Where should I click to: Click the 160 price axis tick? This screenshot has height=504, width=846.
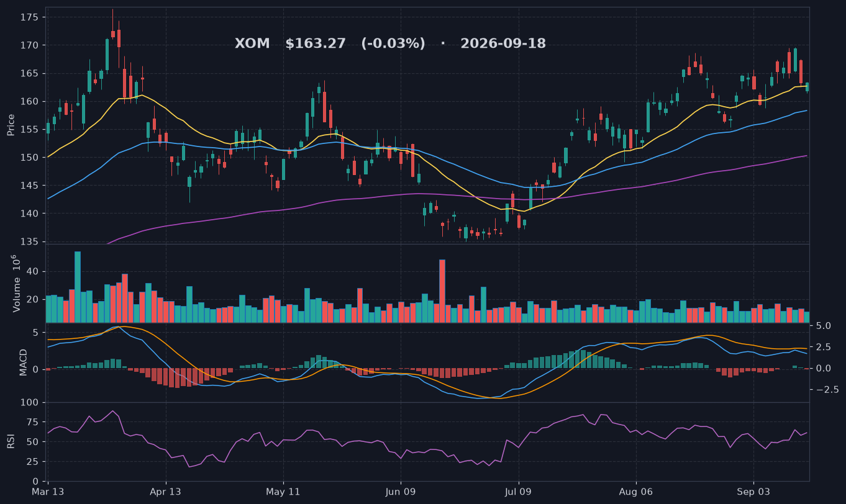pyautogui.click(x=29, y=101)
